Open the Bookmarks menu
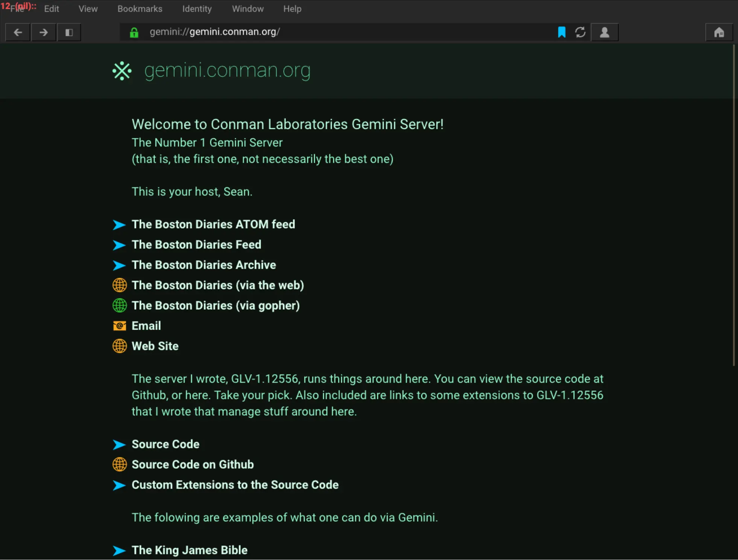This screenshot has width=738, height=560. coord(139,9)
